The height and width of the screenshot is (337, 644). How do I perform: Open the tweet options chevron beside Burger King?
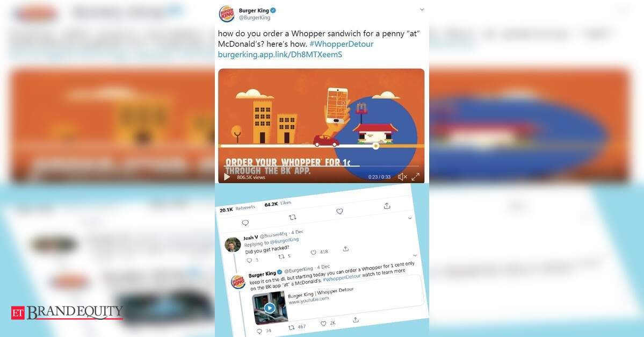pyautogui.click(x=422, y=10)
